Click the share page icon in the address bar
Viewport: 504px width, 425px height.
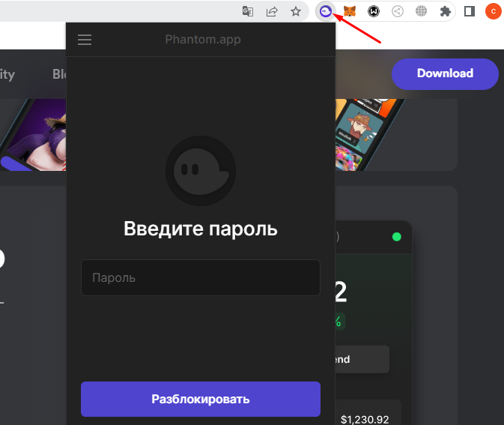click(x=272, y=11)
